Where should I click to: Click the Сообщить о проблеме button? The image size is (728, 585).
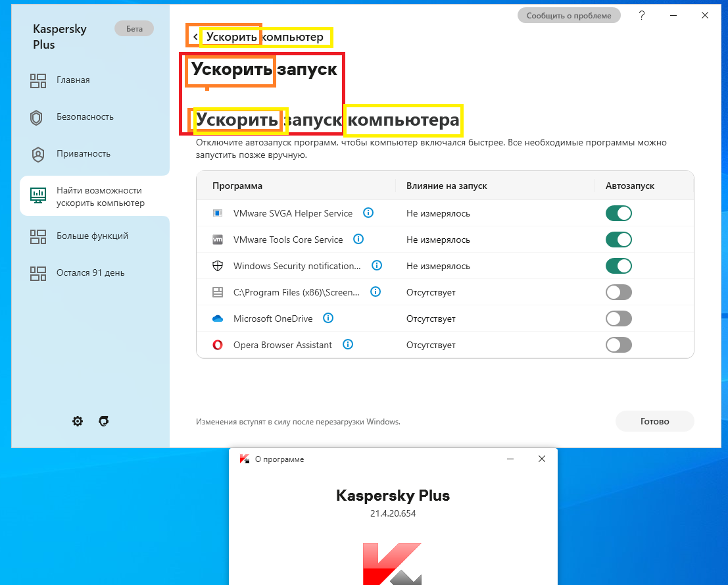pyautogui.click(x=569, y=15)
